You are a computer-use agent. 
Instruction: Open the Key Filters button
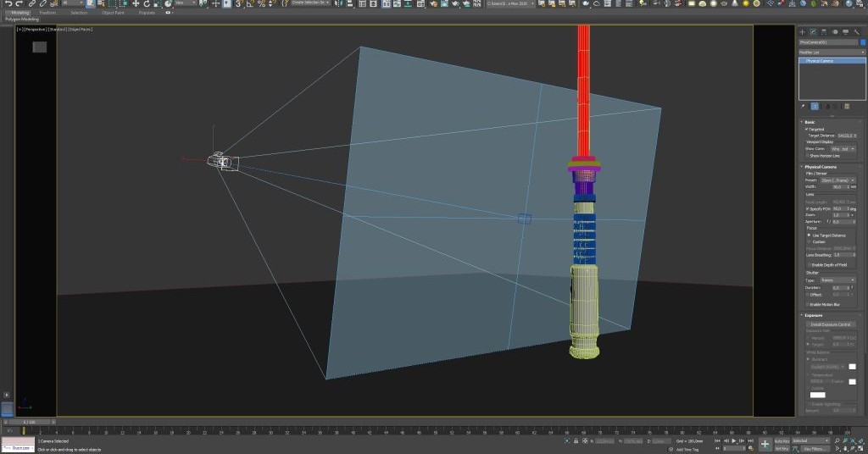[816, 449]
